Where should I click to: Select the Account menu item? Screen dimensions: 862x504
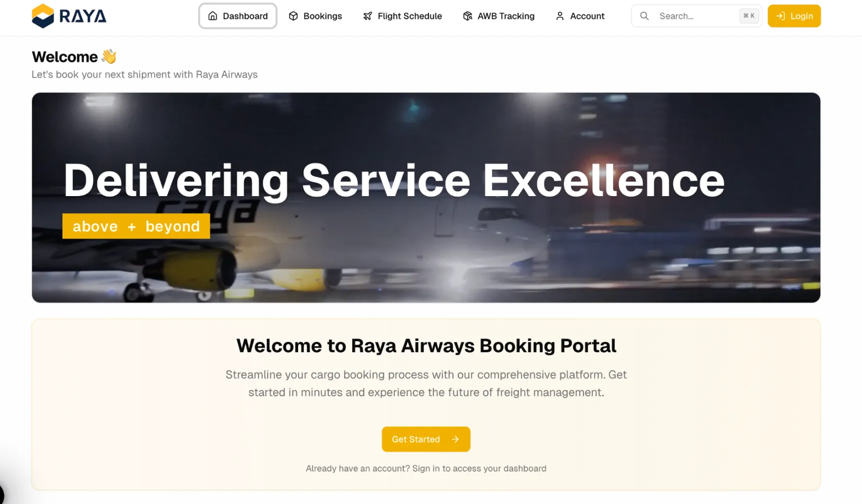[x=580, y=16]
